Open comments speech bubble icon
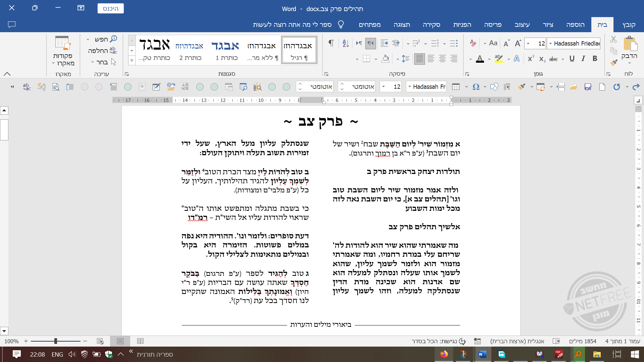The image size is (644, 362). point(12,24)
